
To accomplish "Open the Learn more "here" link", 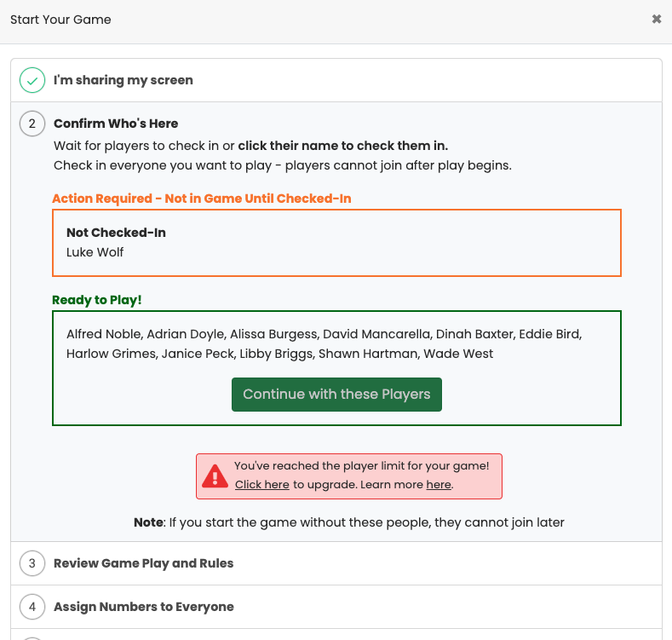I will click(439, 485).
